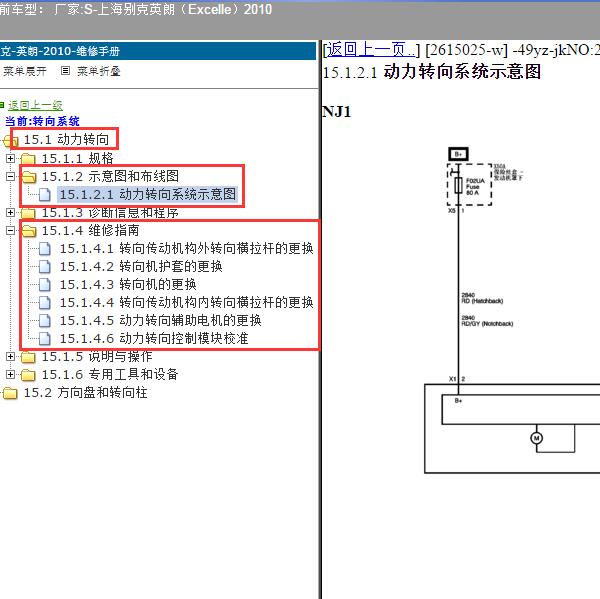Select 15.1.4 维修指南 node
This screenshot has width=600, height=599.
tap(90, 230)
